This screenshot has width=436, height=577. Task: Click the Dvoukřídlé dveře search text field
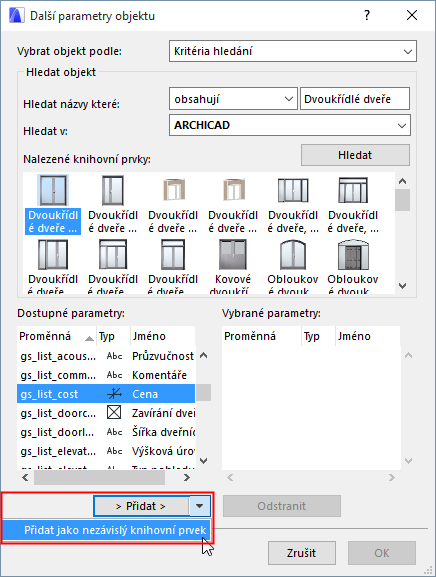[x=355, y=99]
